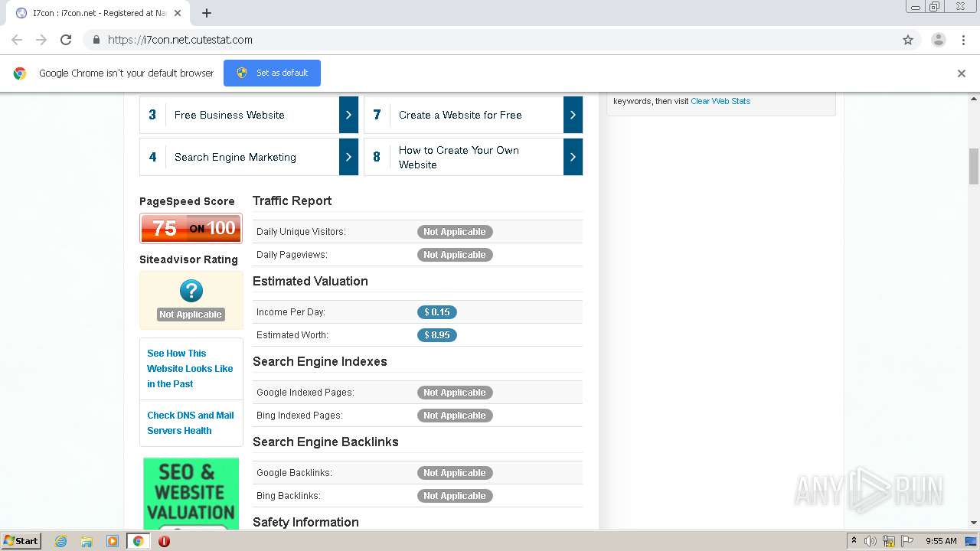Click the browser forward arrow
Screen dimensions: 980x551
[x=41, y=40]
